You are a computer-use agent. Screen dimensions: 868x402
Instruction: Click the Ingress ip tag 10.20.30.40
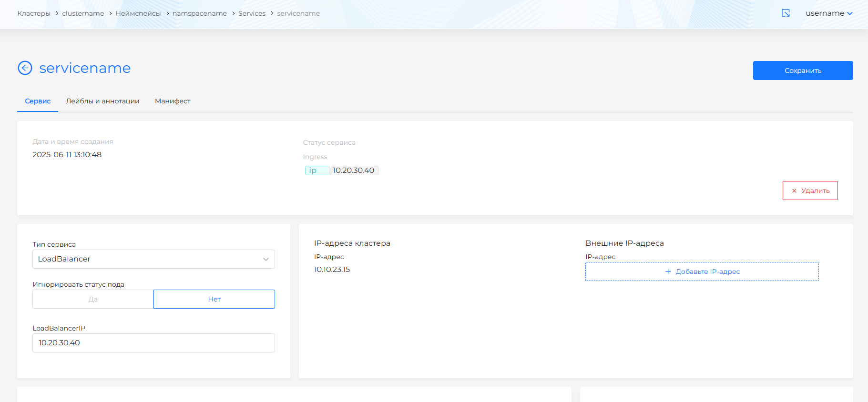point(341,171)
